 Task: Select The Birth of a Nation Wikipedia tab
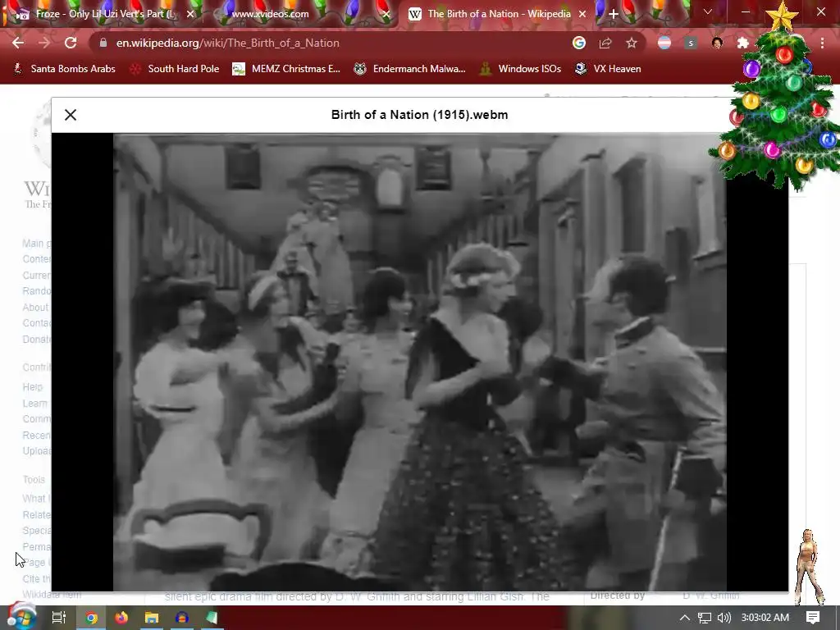pos(496,14)
